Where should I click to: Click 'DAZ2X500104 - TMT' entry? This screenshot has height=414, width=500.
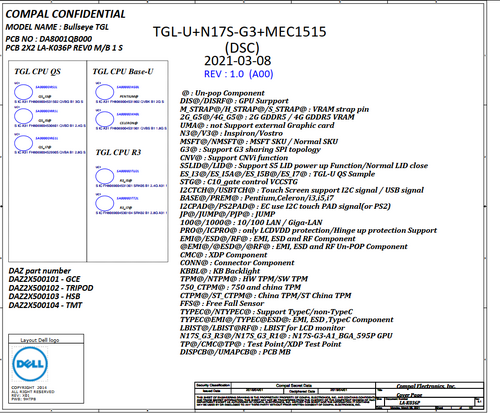[45, 305]
